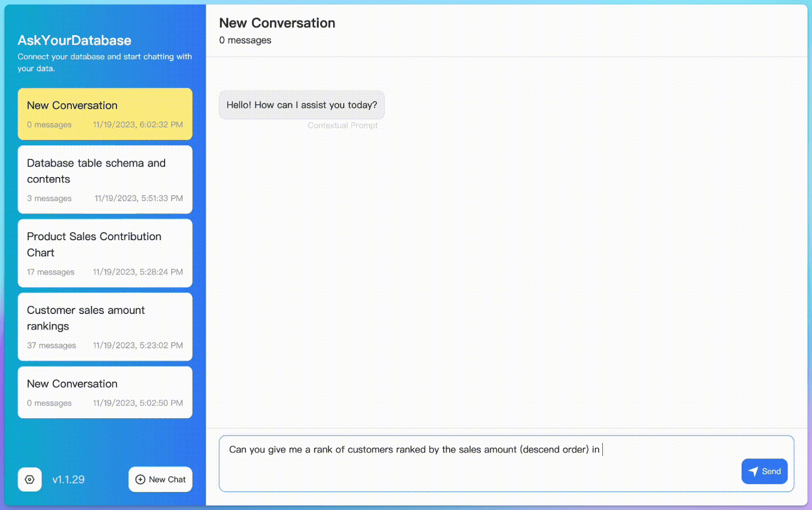This screenshot has height=510, width=812.
Task: Click the '0 messages' header count
Action: click(245, 40)
